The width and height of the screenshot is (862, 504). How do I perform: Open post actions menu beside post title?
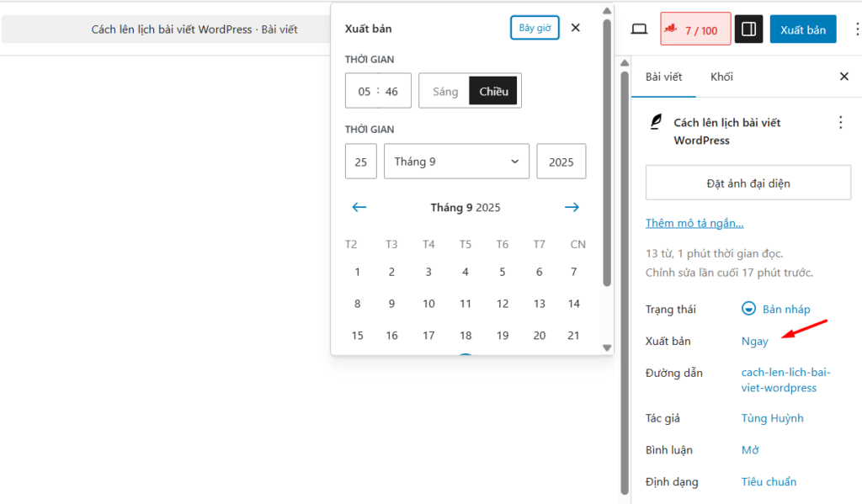tap(841, 122)
